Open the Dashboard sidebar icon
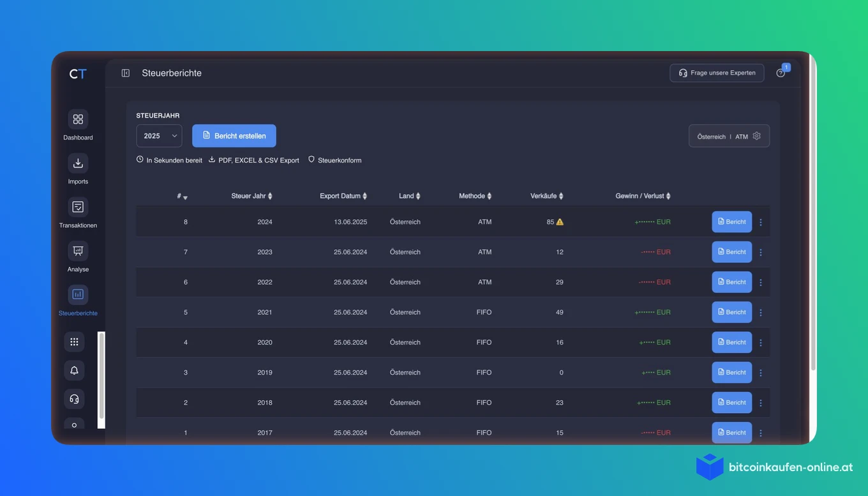The height and width of the screenshot is (496, 868). coord(78,119)
